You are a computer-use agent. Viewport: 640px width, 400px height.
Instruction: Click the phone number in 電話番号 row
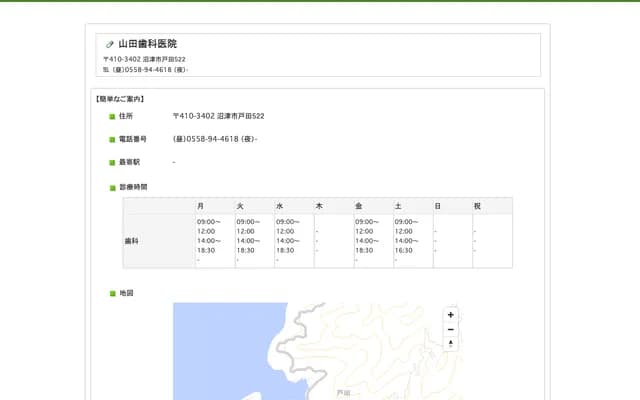[x=214, y=139]
